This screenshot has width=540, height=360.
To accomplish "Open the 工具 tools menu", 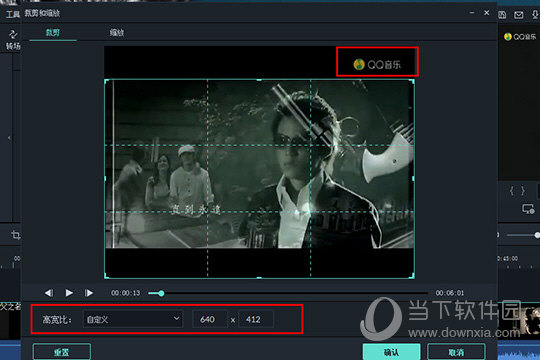I will (13, 14).
